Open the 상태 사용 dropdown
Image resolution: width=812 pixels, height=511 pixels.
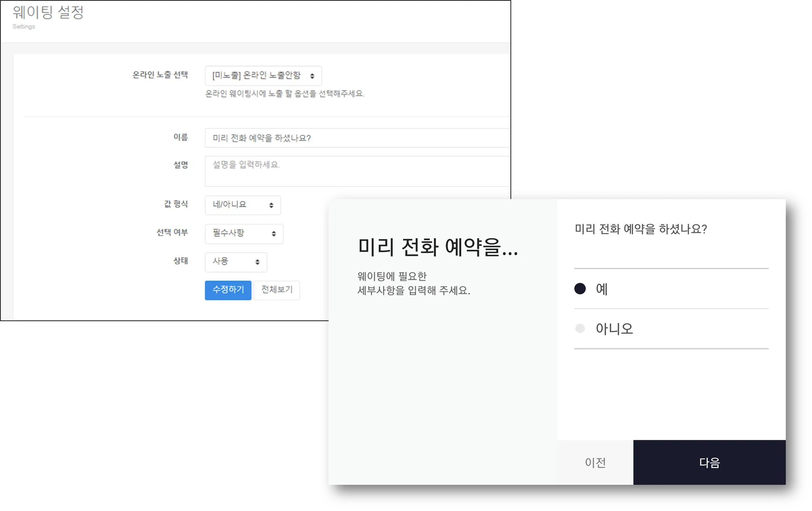(235, 262)
